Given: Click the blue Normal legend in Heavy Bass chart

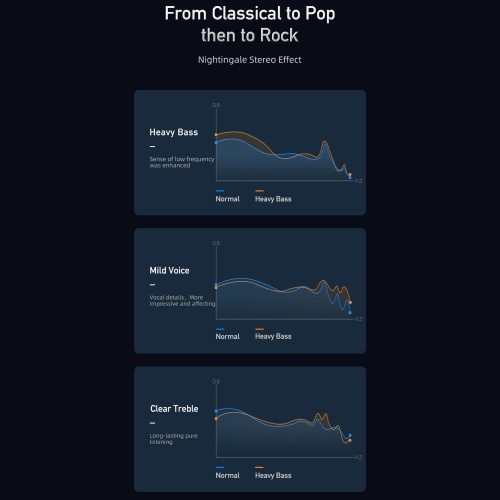Looking at the screenshot, I should tap(227, 199).
